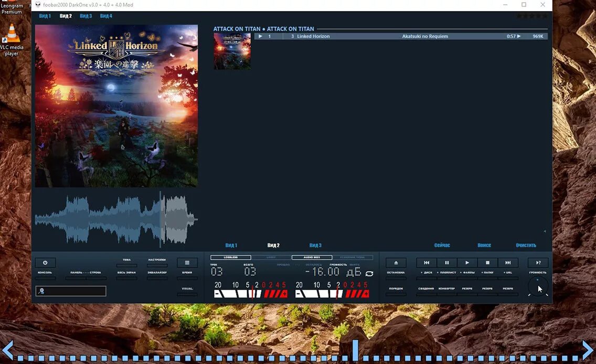Click the Громкость volume knob
This screenshot has width=596, height=364.
pyautogui.click(x=538, y=286)
